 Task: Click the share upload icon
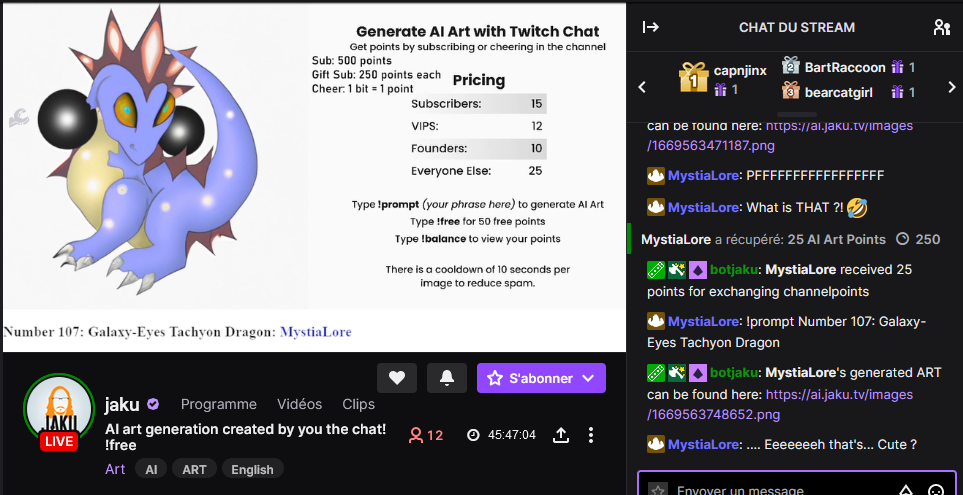[561, 435]
